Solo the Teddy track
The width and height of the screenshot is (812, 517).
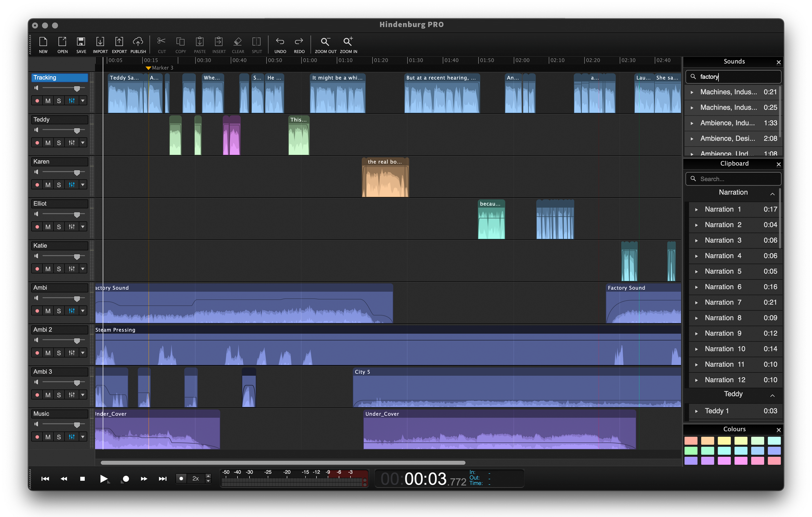[x=59, y=143]
